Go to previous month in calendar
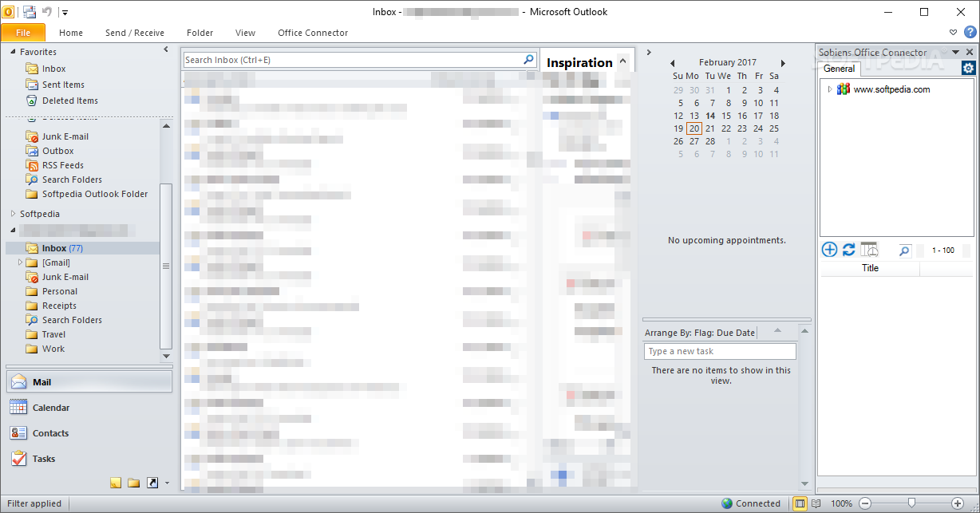 pos(673,63)
